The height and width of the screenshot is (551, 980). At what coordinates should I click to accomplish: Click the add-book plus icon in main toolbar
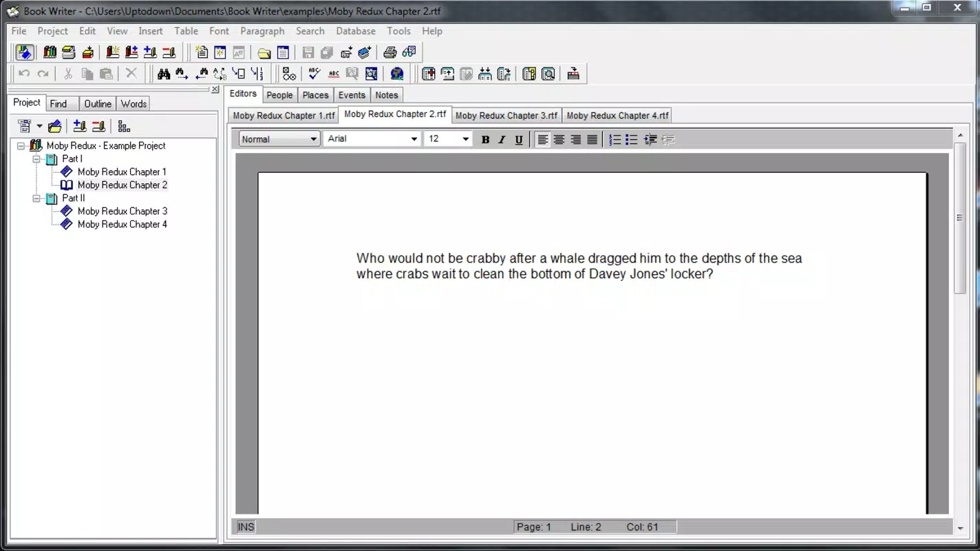[x=150, y=52]
